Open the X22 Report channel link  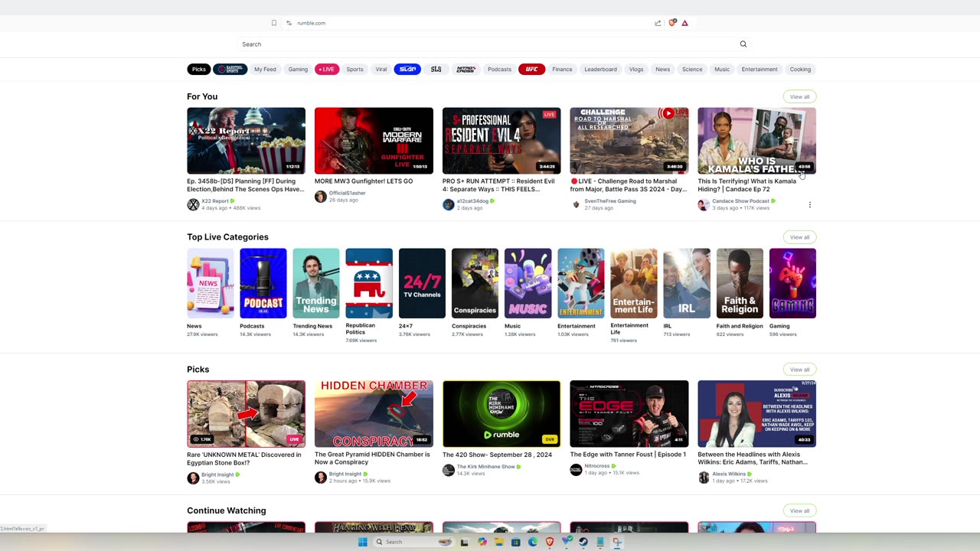coord(215,201)
